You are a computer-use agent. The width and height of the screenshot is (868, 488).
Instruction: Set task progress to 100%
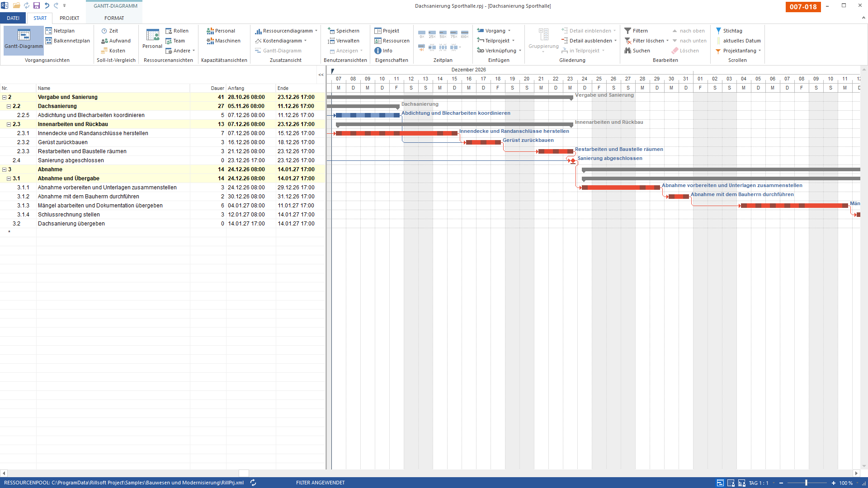(x=465, y=34)
